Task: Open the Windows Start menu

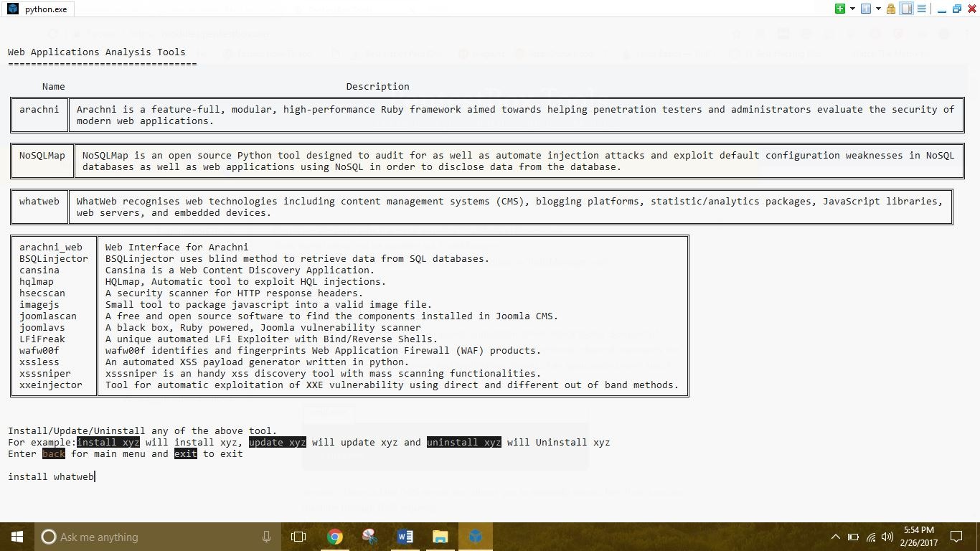Action: point(17,537)
